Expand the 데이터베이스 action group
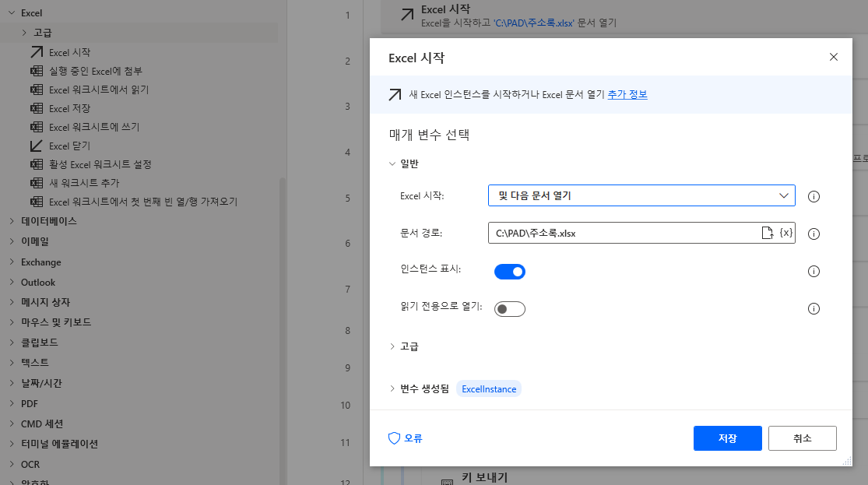The image size is (868, 485). tap(12, 221)
